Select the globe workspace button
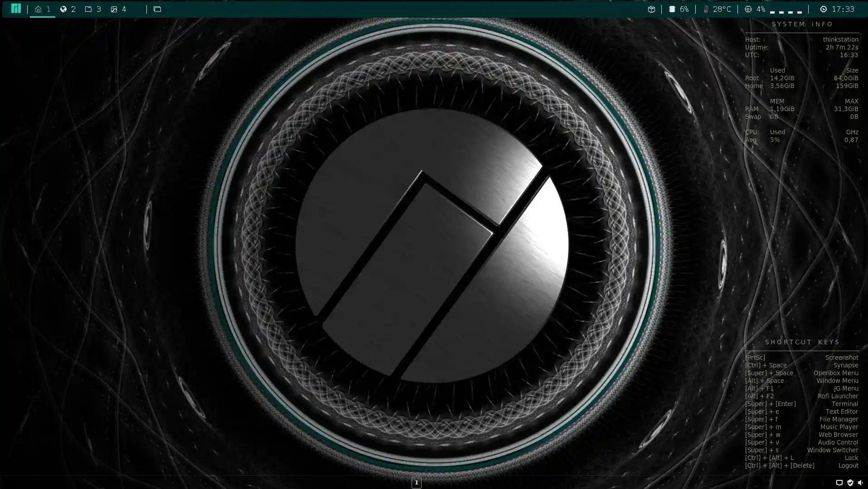868x489 pixels. (x=63, y=9)
